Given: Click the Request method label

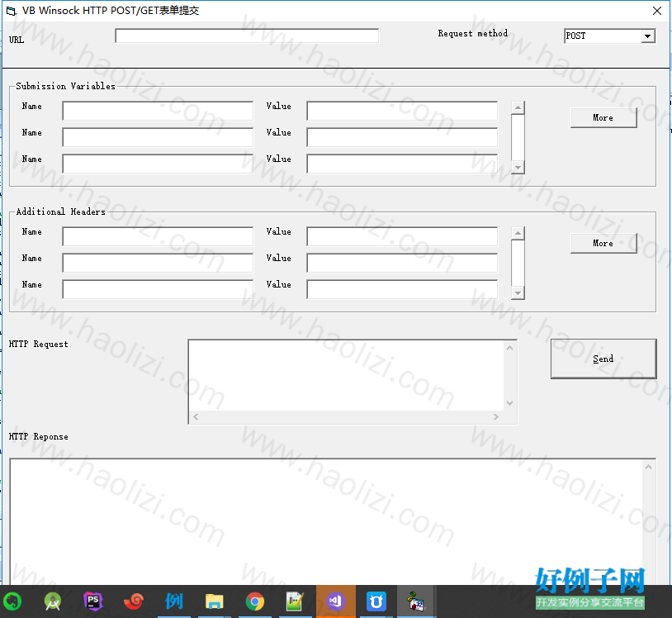Looking at the screenshot, I should pos(473,33).
